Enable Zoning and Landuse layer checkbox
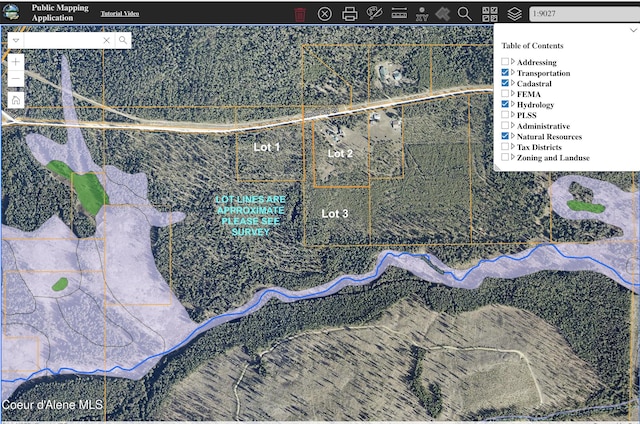This screenshot has width=640, height=424. point(505,157)
